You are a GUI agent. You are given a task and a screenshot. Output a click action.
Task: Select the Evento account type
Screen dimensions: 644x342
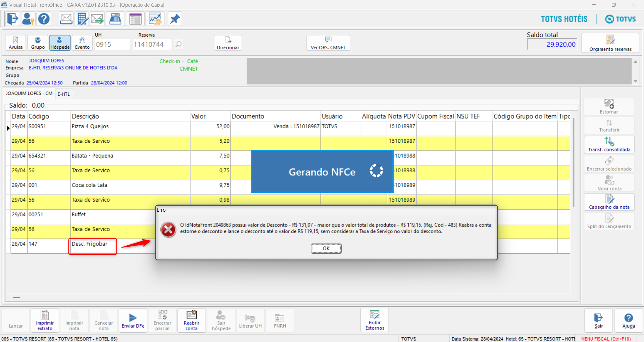pyautogui.click(x=82, y=43)
